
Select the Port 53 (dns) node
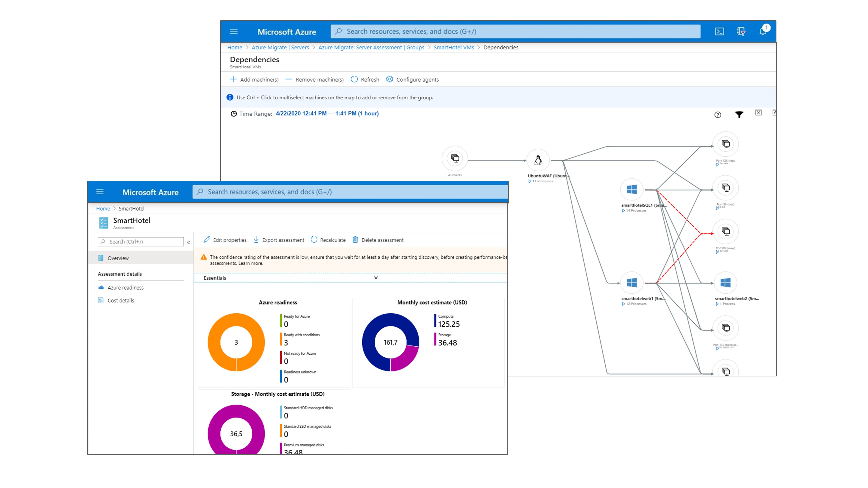click(x=725, y=188)
